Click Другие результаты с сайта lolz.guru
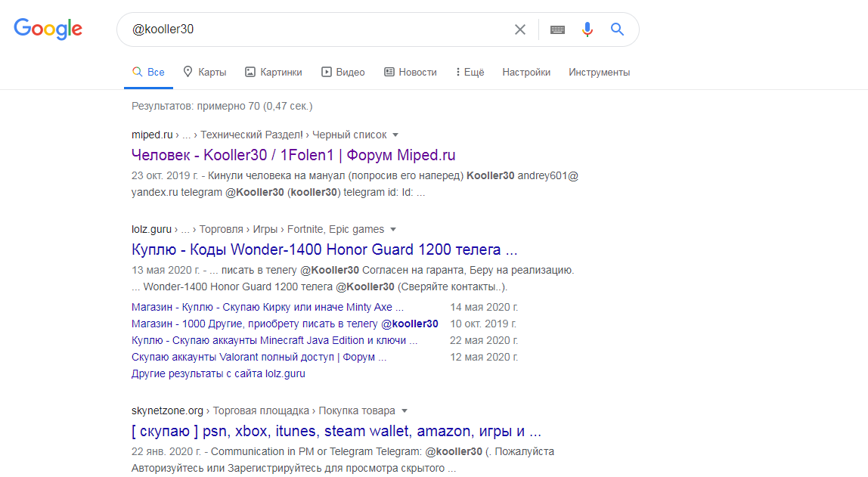 (x=218, y=373)
